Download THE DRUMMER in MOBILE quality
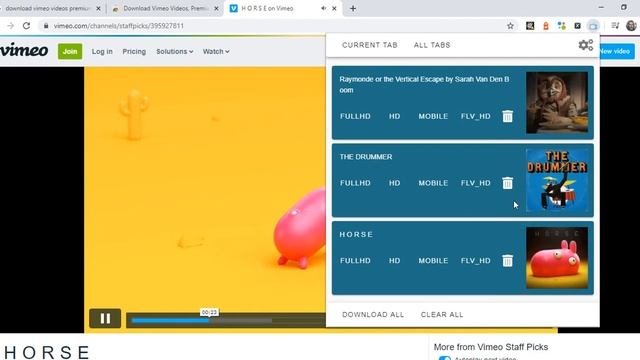This screenshot has width=640, height=360. [x=433, y=183]
